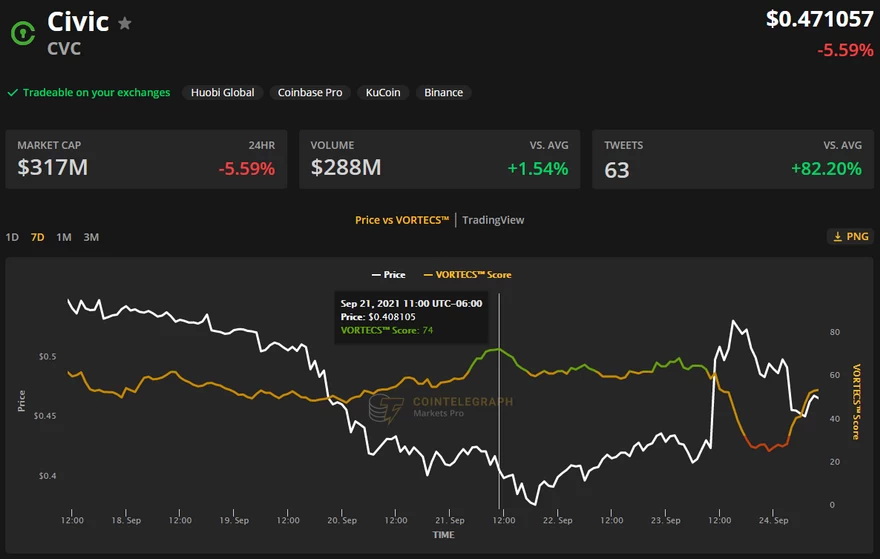Change chart range to 3M
The width and height of the screenshot is (880, 559).
click(91, 237)
